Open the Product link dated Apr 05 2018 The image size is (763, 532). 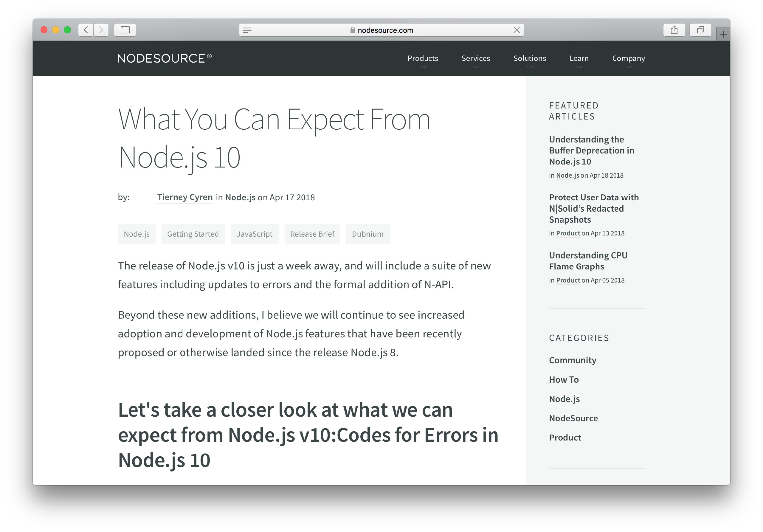[x=568, y=280]
